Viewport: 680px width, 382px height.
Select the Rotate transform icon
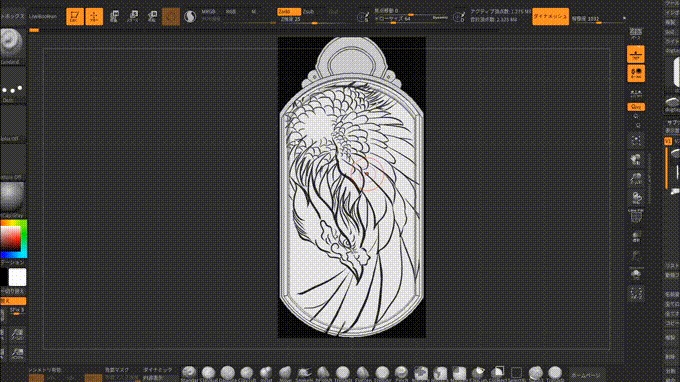(x=152, y=16)
